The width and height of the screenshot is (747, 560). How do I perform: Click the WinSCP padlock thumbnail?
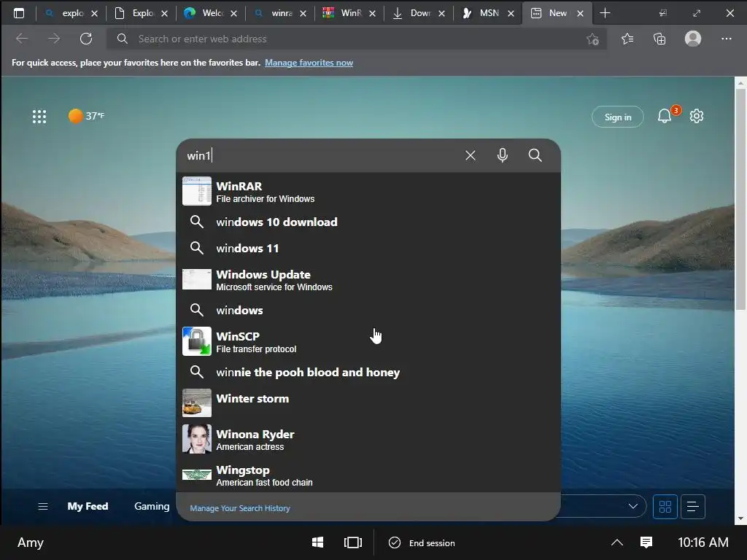(197, 341)
